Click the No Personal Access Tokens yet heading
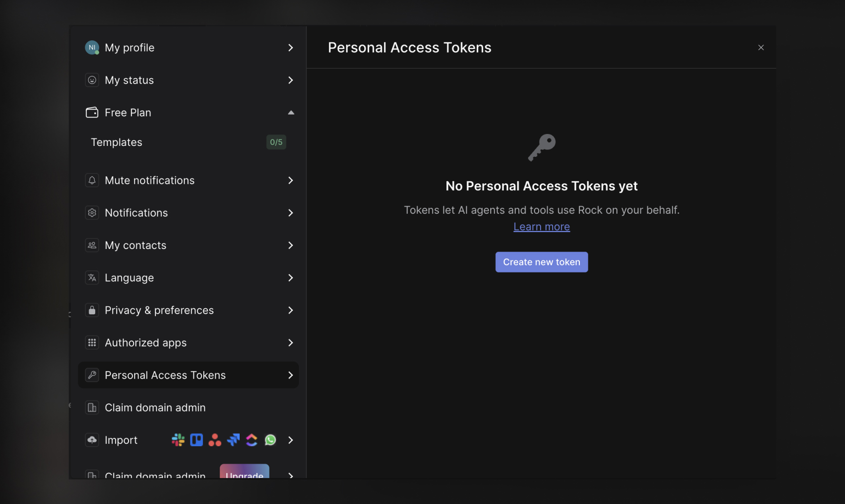The width and height of the screenshot is (845, 504). 542,186
